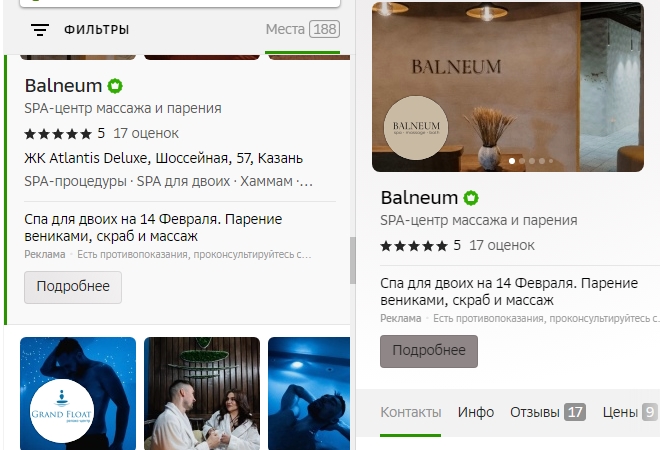The image size is (660, 450).
Task: Click star rating in the detail card
Action: click(x=414, y=246)
